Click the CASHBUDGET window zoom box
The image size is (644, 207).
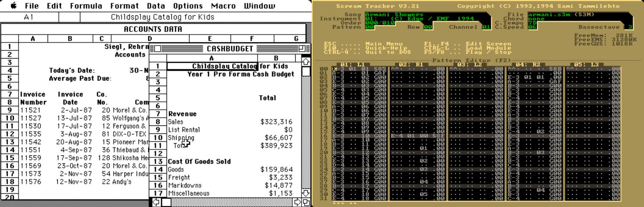click(x=302, y=48)
